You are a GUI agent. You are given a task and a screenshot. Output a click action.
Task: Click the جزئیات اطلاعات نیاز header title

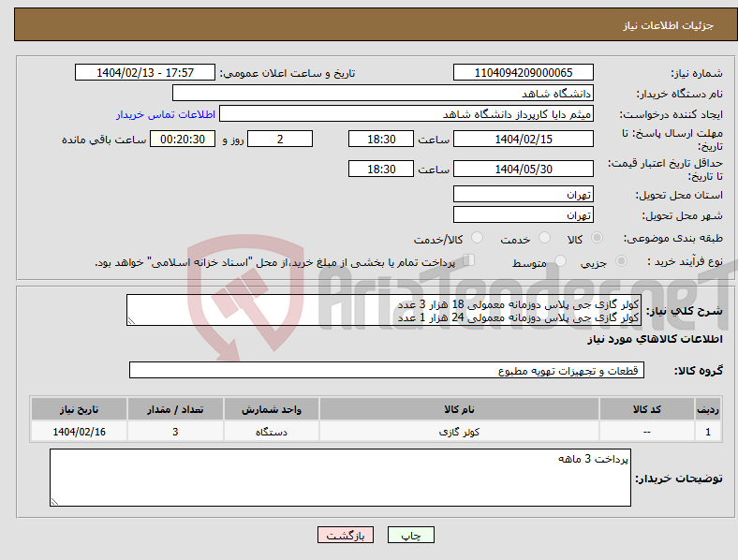tap(669, 25)
